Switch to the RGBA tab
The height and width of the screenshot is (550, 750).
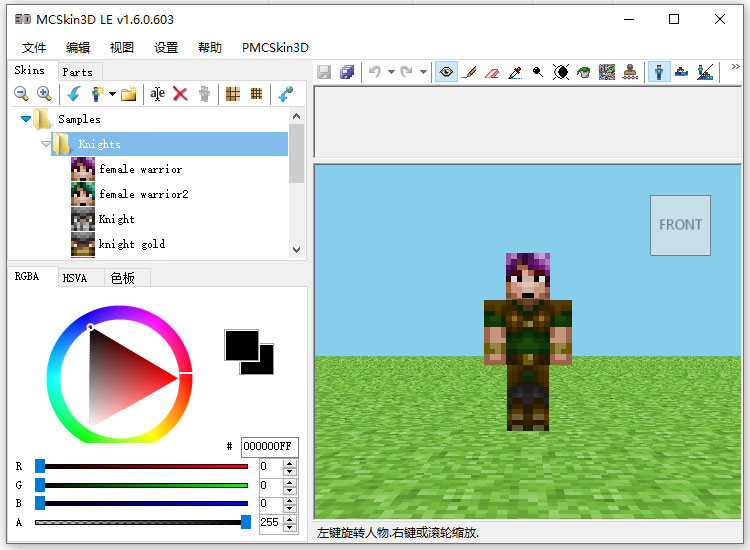point(27,276)
